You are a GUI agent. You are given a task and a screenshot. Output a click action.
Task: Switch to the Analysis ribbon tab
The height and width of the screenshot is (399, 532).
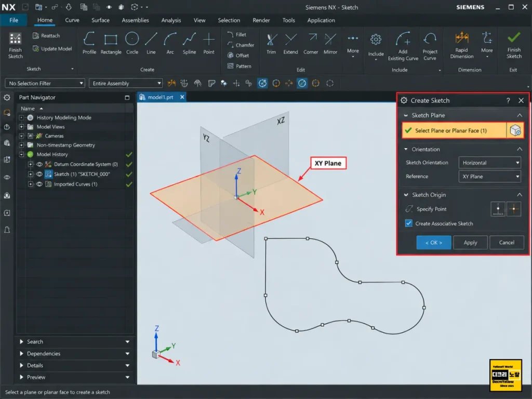[171, 20]
